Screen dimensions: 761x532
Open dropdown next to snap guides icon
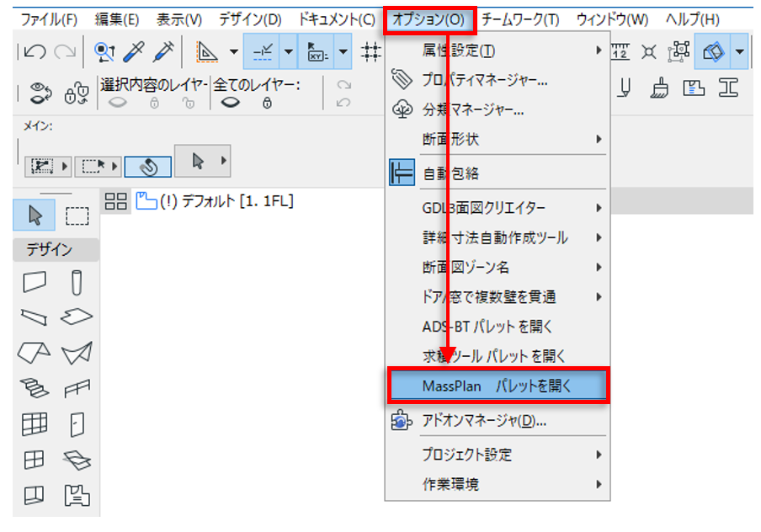click(x=289, y=51)
